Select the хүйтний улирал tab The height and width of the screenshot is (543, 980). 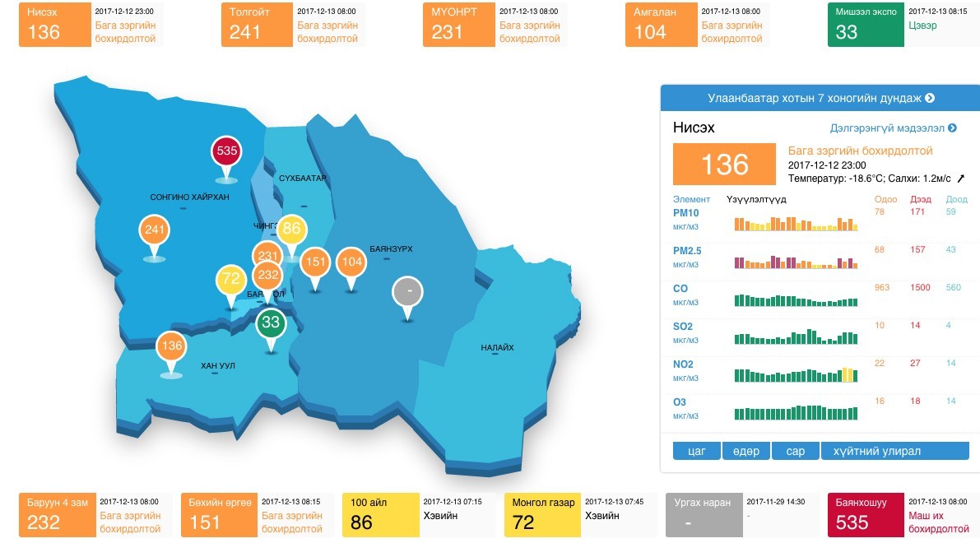894,451
